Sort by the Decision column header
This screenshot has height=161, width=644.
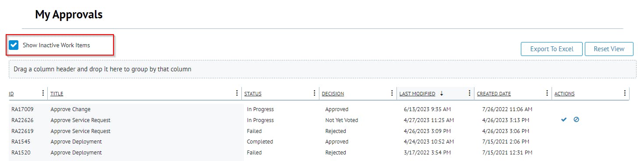tap(333, 94)
